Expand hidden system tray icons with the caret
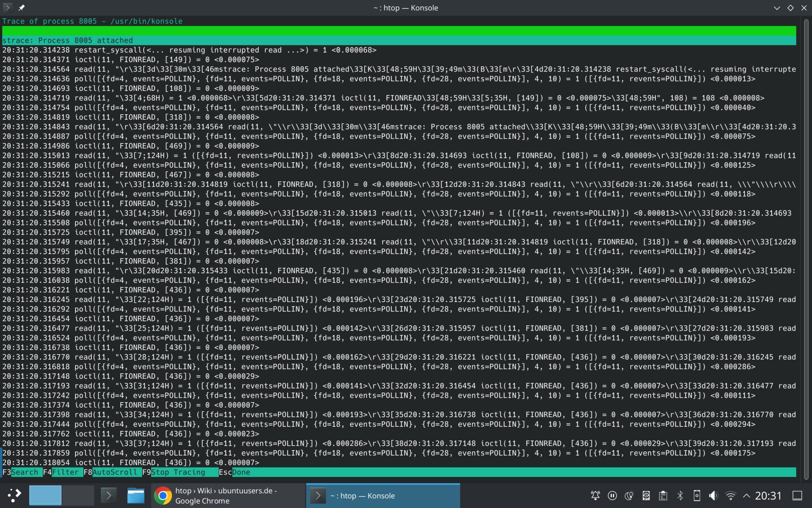812x508 pixels. 747,495
